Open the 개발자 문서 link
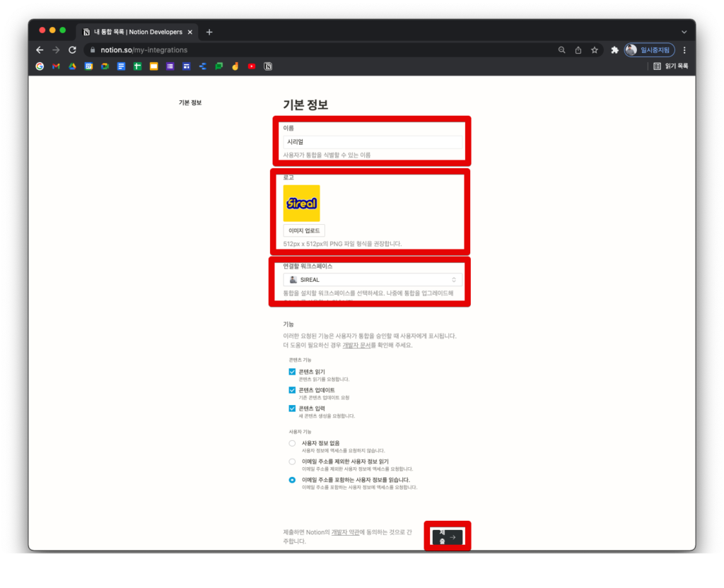 pos(356,345)
